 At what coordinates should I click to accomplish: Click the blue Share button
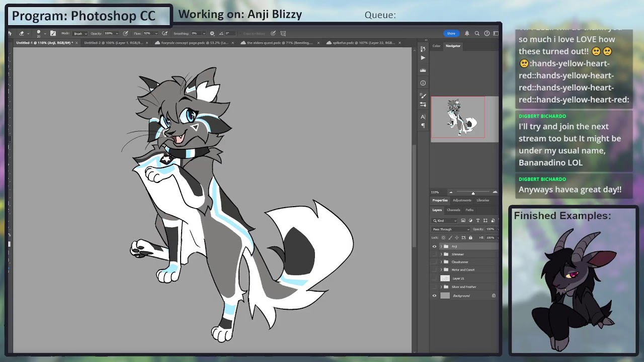pyautogui.click(x=451, y=33)
